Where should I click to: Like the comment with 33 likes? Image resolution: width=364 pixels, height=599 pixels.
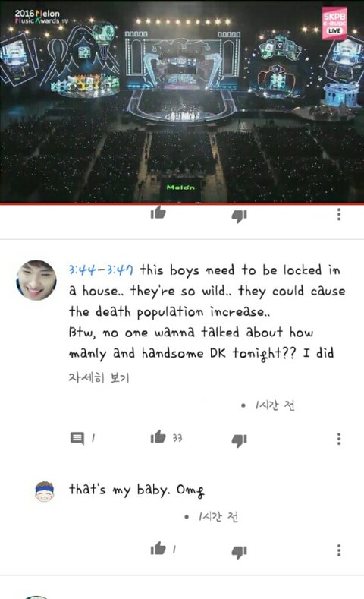[158, 437]
